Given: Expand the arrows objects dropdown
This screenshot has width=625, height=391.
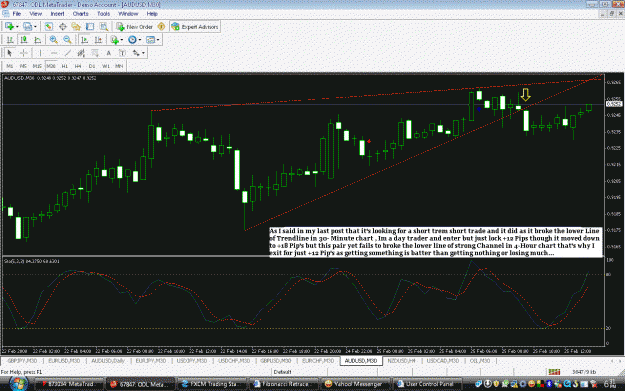Looking at the screenshot, I should pos(143,53).
